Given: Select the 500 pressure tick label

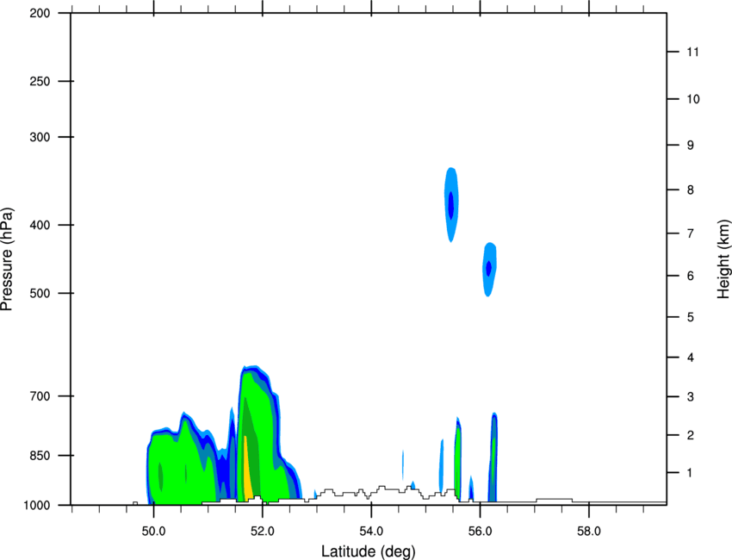Looking at the screenshot, I should pos(40,293).
